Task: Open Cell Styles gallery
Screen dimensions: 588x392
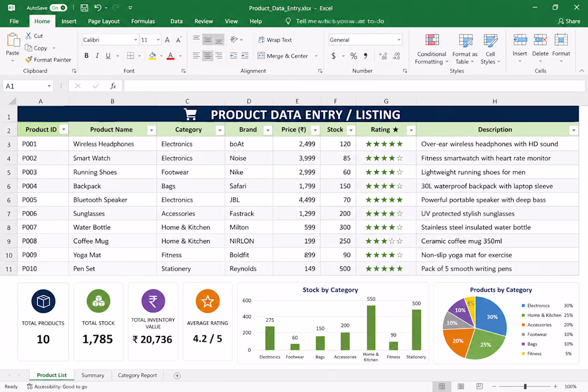Action: [x=490, y=49]
